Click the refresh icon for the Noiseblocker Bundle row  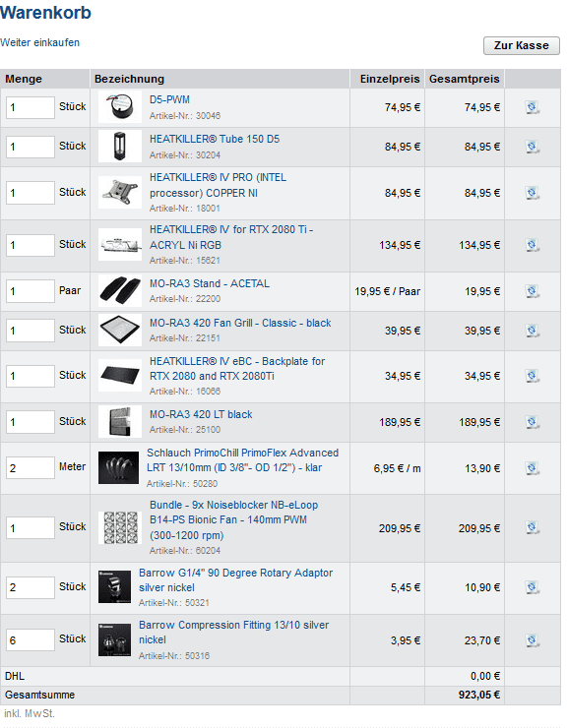(x=533, y=527)
